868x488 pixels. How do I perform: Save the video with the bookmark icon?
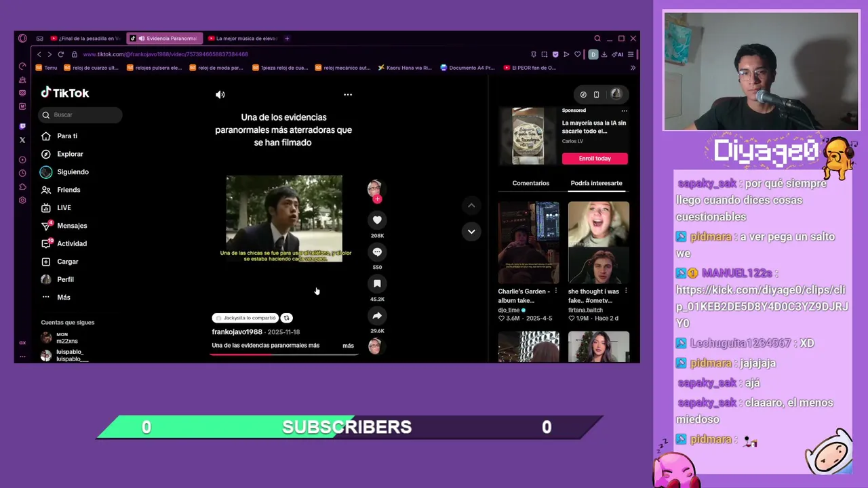(x=377, y=284)
